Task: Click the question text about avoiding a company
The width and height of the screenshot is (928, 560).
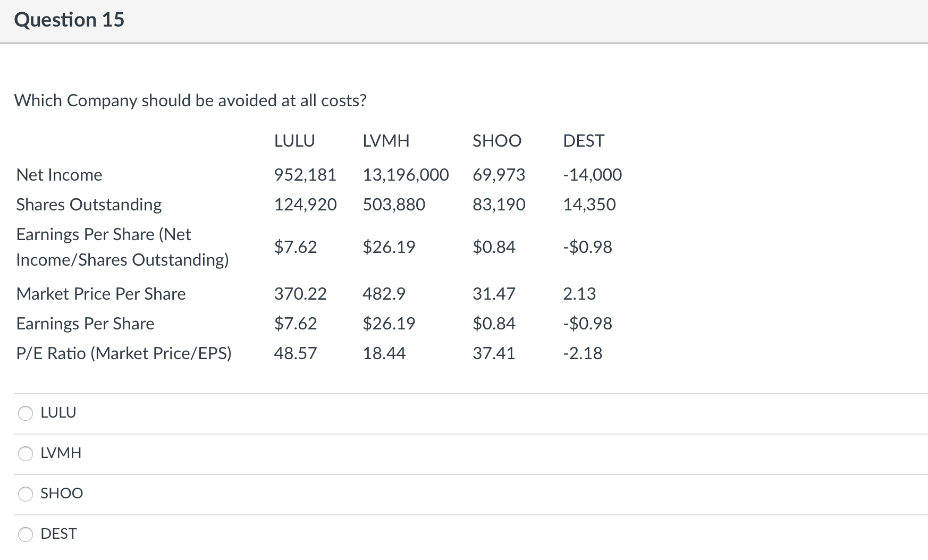Action: 190,100
